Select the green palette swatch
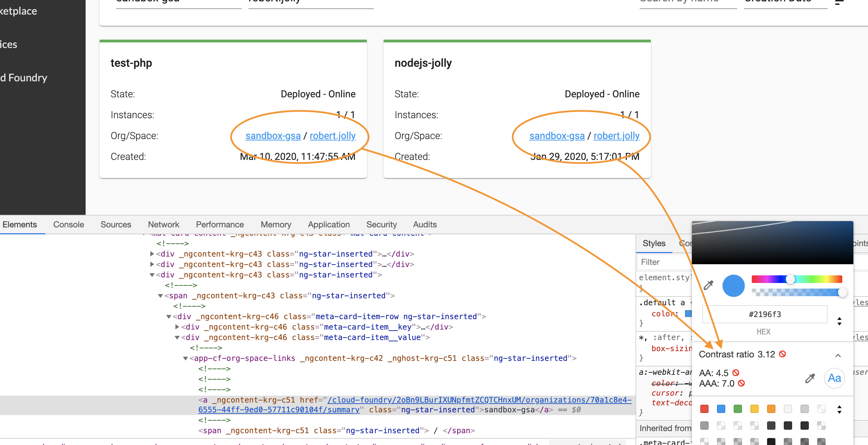The image size is (868, 445). tap(738, 409)
